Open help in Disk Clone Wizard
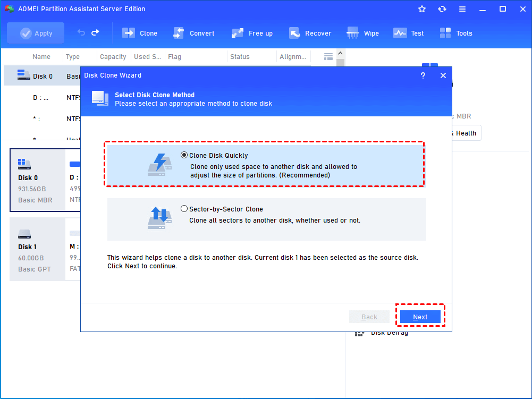The width and height of the screenshot is (532, 399). click(423, 75)
